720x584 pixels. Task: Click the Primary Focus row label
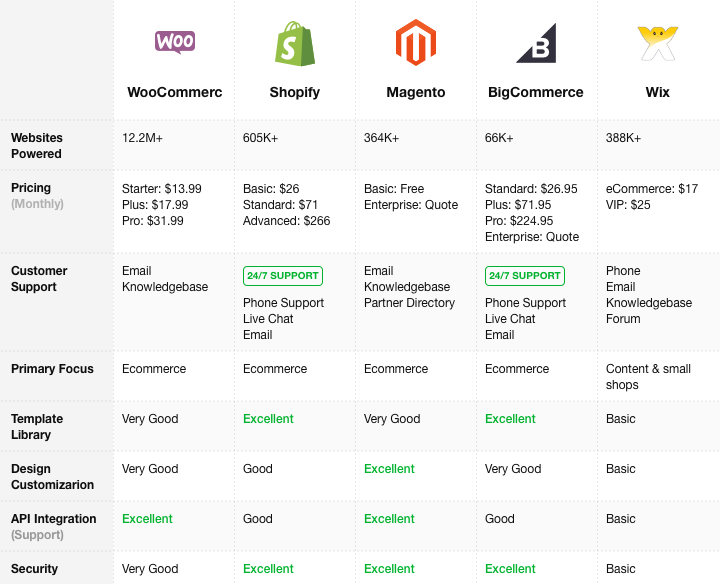coord(52,369)
